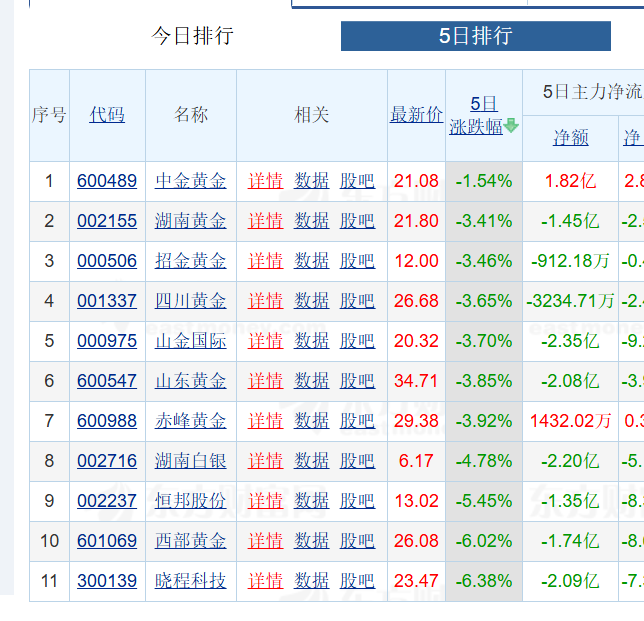
Task: Open stock code 002716
Action: click(x=107, y=461)
